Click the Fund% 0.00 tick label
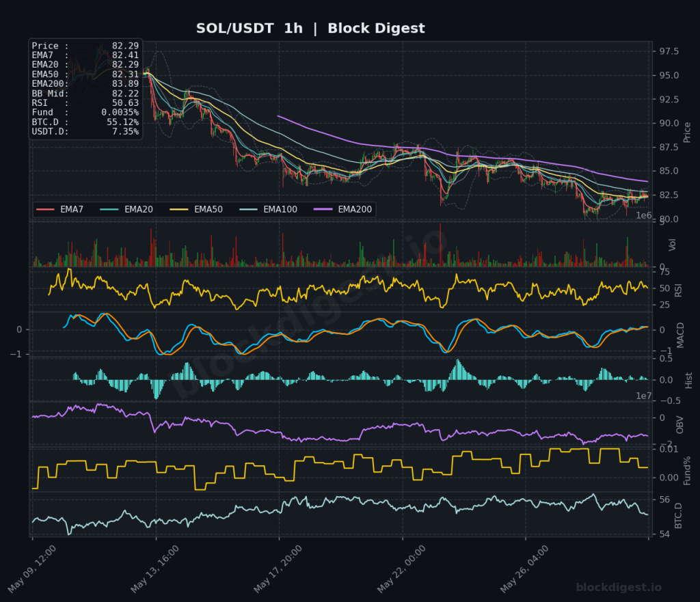Viewport: 700px width, 602px height. tap(669, 478)
